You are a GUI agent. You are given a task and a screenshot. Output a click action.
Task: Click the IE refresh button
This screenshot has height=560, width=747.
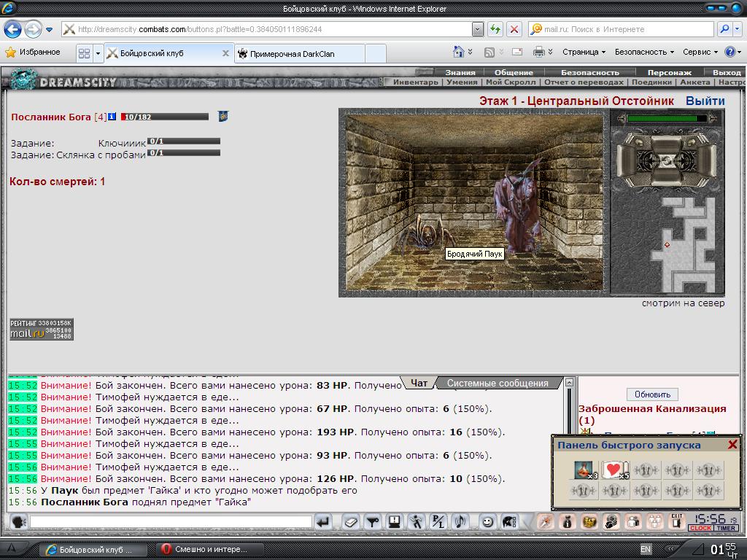point(495,29)
